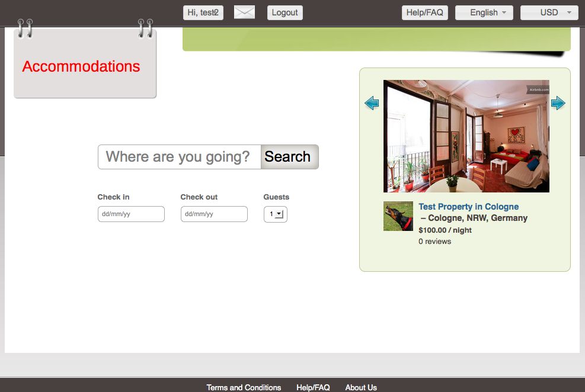Open the Cologne apartment photo
Screen dimensions: 585x392
pyautogui.click(x=466, y=136)
